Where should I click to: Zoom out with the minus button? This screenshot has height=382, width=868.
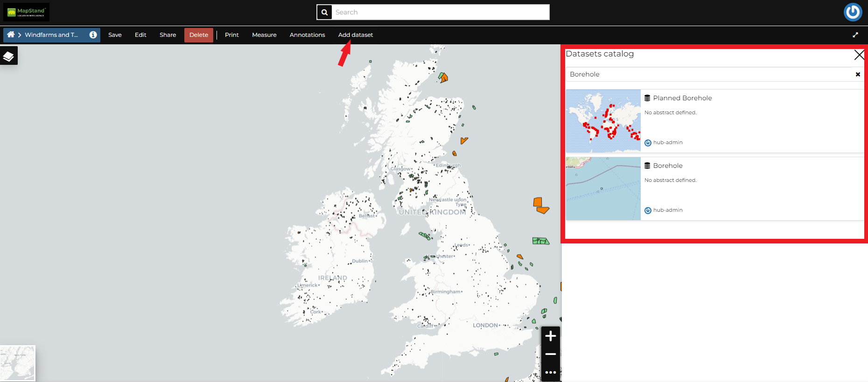coord(550,354)
